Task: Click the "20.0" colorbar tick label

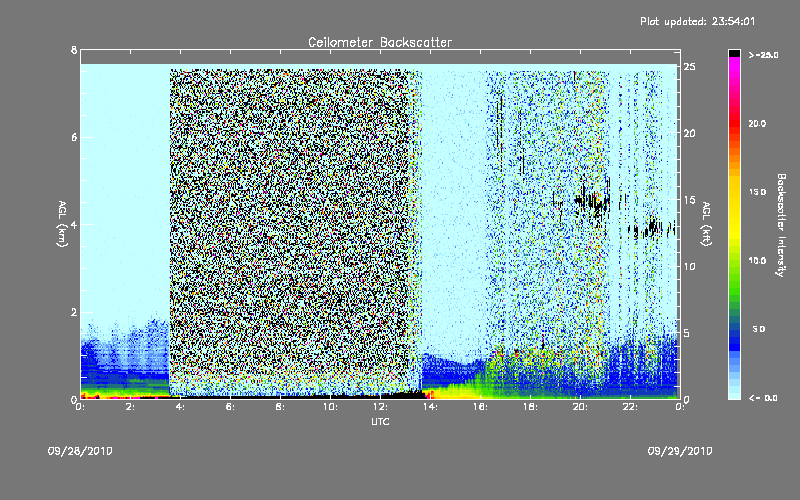Action: (x=757, y=123)
